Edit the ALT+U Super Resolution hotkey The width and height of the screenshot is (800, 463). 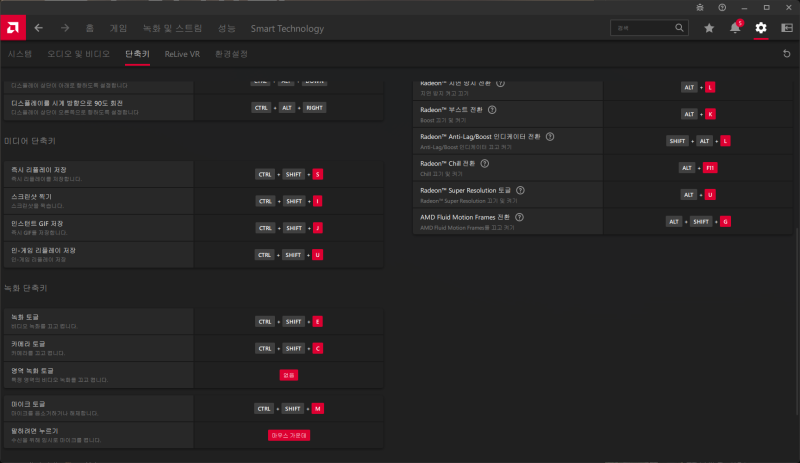[698, 194]
